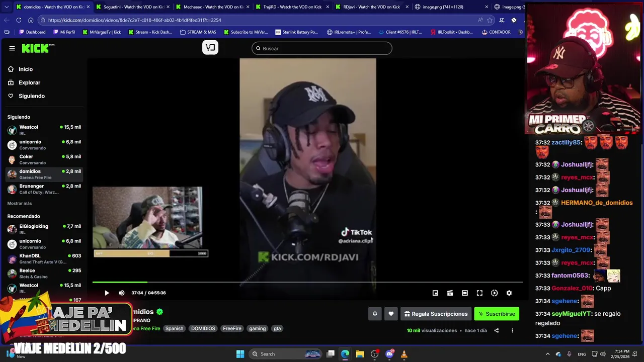
Task: Seek along the video progress bar
Action: point(307,282)
